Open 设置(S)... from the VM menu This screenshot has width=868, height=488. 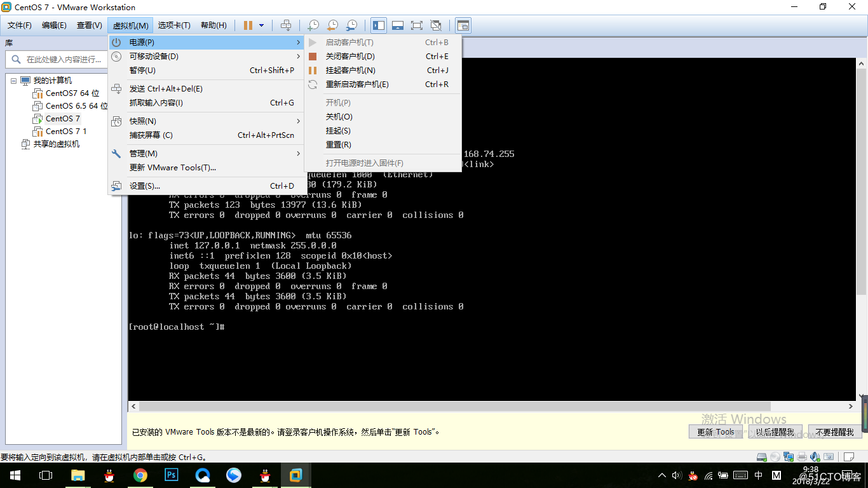pyautogui.click(x=207, y=186)
